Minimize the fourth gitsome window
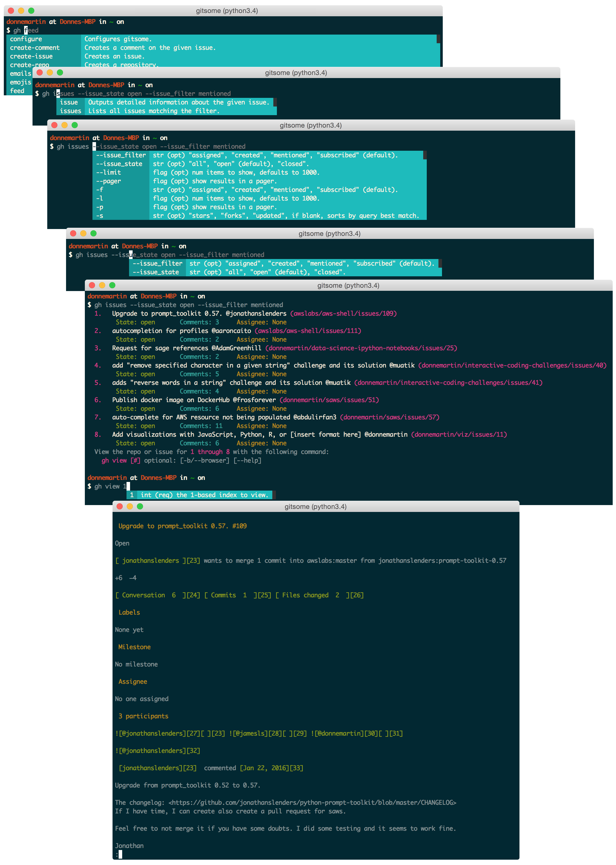 click(84, 233)
